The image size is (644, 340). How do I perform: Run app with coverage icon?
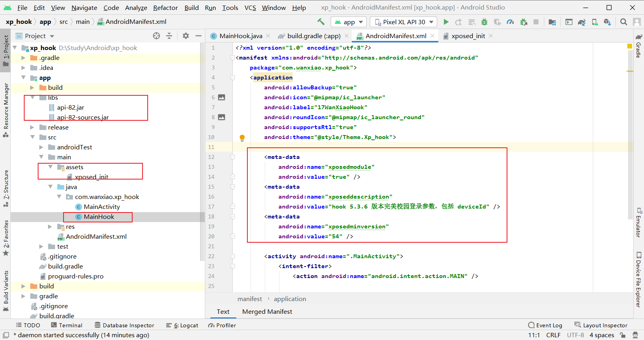coord(497,22)
